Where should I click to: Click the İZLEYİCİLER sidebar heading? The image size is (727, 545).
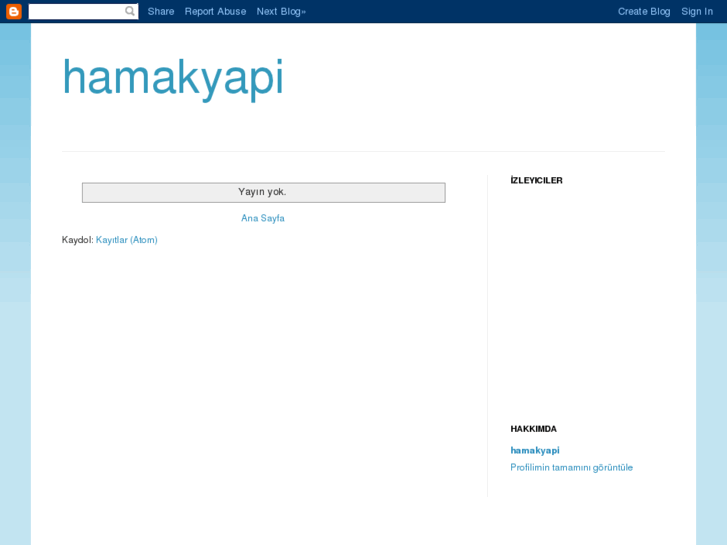pos(536,181)
